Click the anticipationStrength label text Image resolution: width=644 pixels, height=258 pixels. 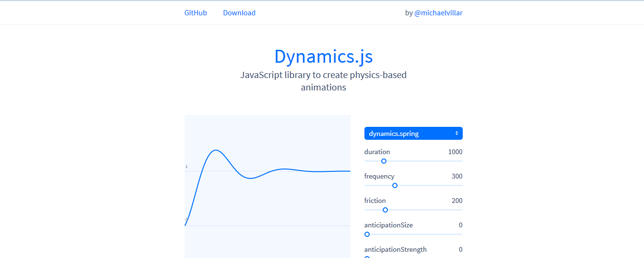click(395, 249)
